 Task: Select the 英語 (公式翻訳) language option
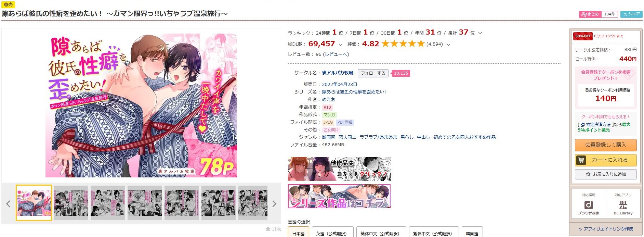(331, 233)
